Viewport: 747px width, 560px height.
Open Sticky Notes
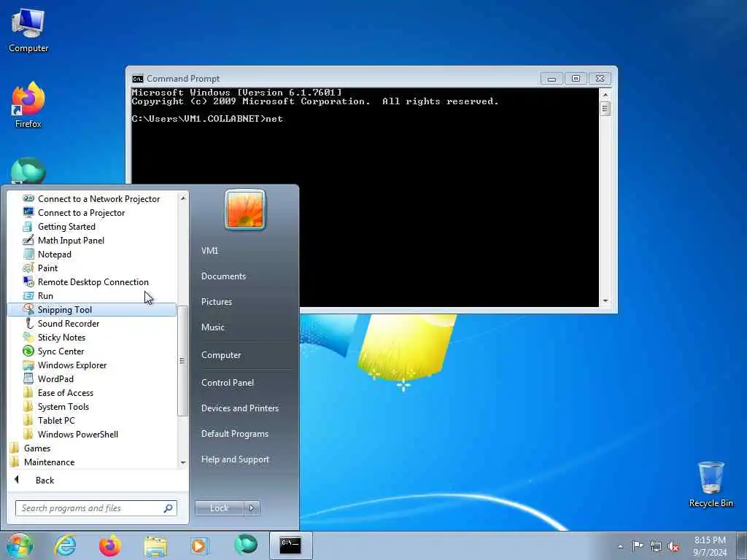pos(91,337)
